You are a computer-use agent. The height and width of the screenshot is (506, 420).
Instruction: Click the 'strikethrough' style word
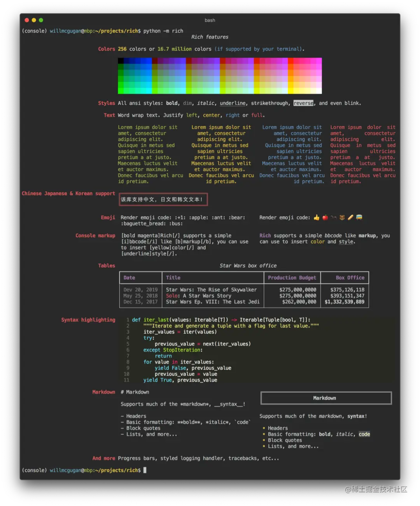tap(269, 103)
